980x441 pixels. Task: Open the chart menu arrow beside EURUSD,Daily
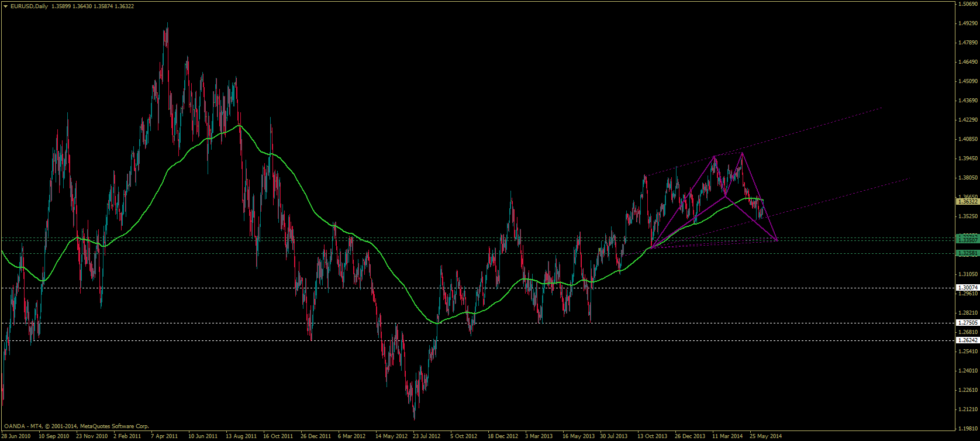click(5, 6)
